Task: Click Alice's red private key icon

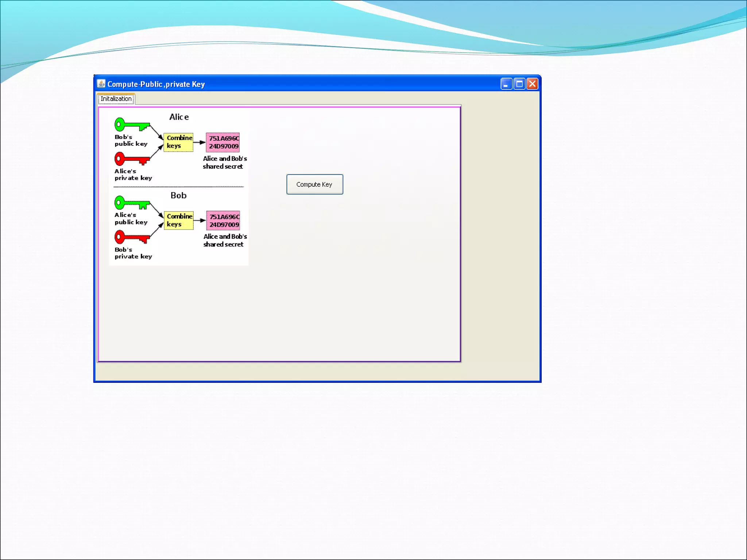Action: pyautogui.click(x=132, y=159)
